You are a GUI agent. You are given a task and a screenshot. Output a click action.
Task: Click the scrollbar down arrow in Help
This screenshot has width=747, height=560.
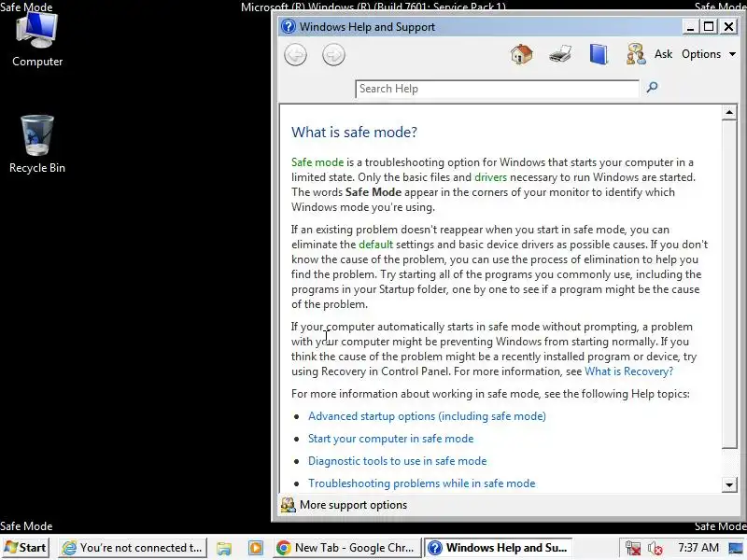[729, 485]
